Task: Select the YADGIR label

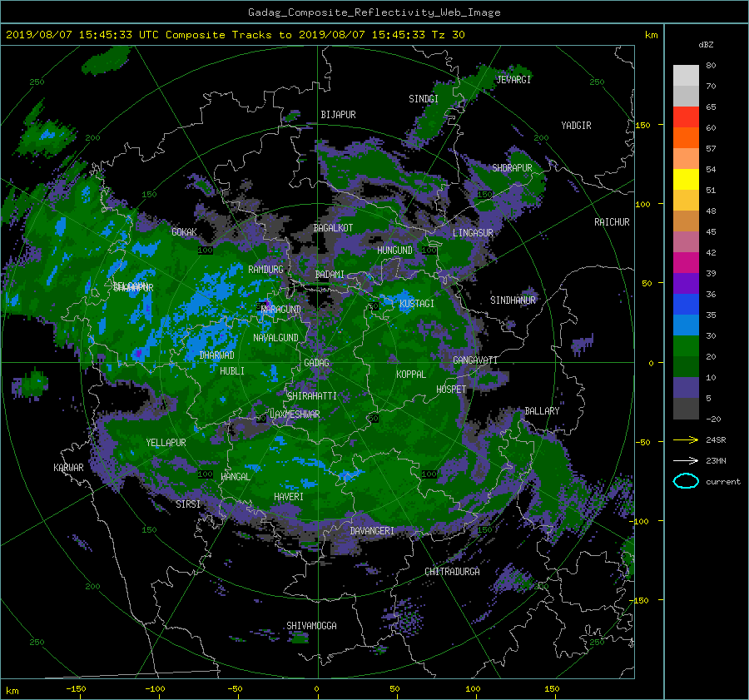Action: pyautogui.click(x=576, y=126)
